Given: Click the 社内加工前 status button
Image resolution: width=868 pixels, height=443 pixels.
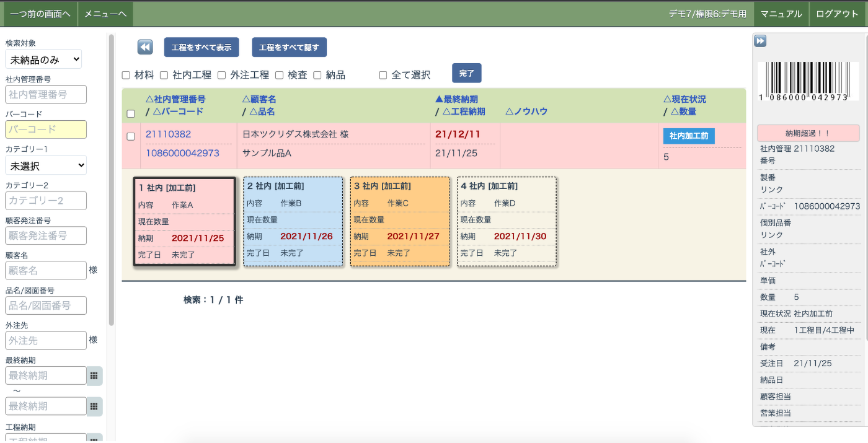Looking at the screenshot, I should 689,136.
